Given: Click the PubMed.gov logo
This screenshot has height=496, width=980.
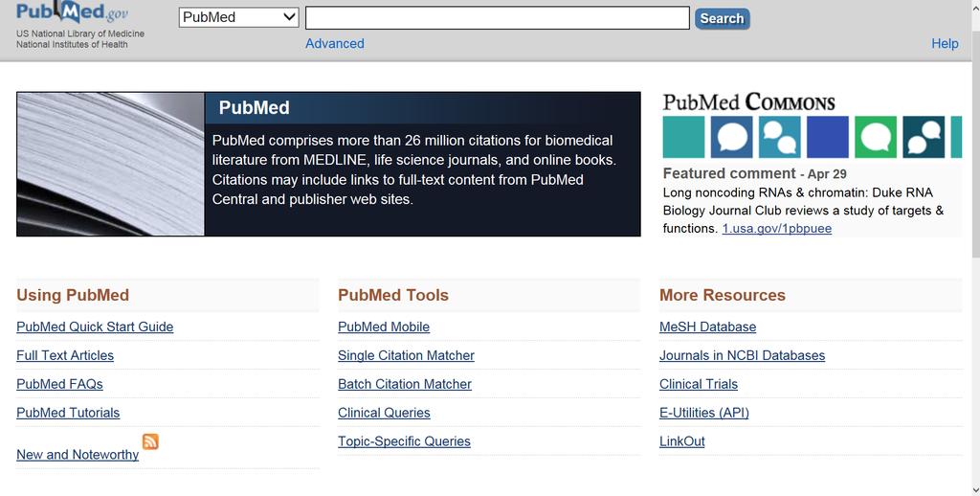Looking at the screenshot, I should click(x=73, y=11).
